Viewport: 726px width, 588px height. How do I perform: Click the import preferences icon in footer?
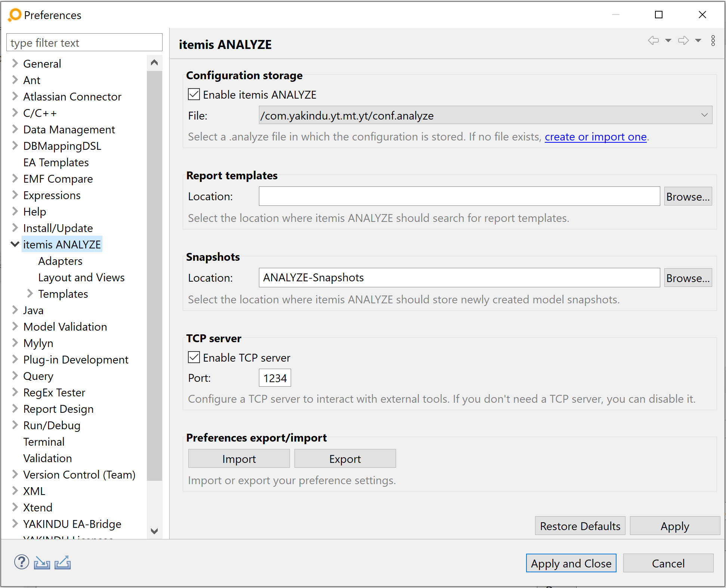point(42,562)
